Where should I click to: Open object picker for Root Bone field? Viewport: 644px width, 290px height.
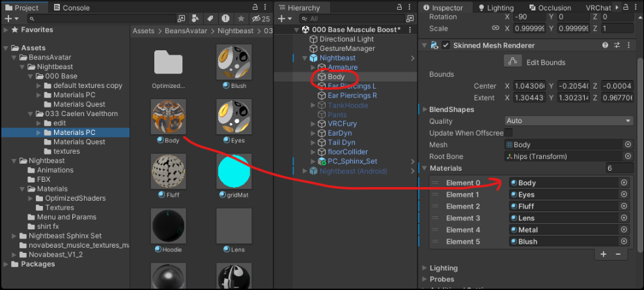[628, 156]
